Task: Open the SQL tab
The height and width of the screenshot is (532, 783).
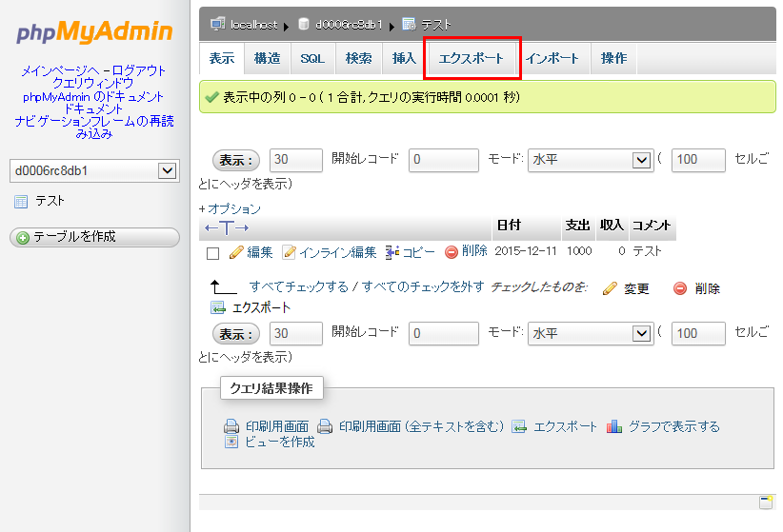Action: [x=312, y=58]
